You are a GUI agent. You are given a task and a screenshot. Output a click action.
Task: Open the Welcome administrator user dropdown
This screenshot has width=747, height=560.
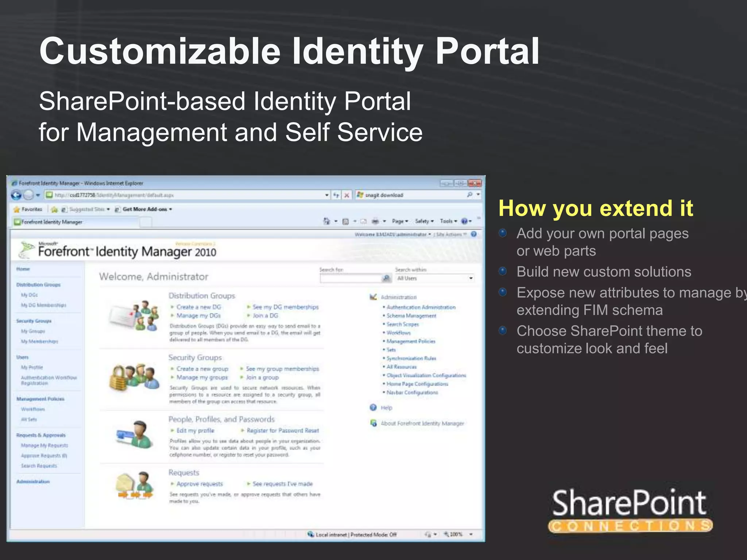pyautogui.click(x=393, y=234)
